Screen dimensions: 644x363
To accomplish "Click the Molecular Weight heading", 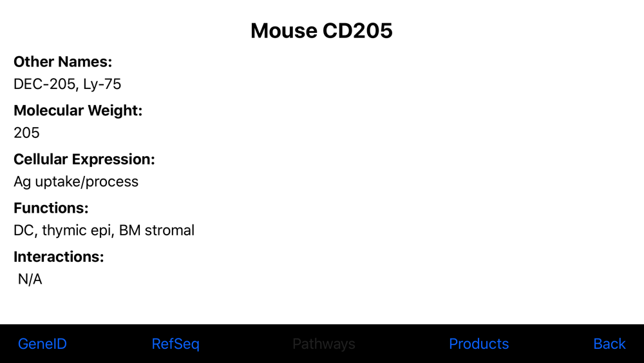I will pyautogui.click(x=78, y=111).
